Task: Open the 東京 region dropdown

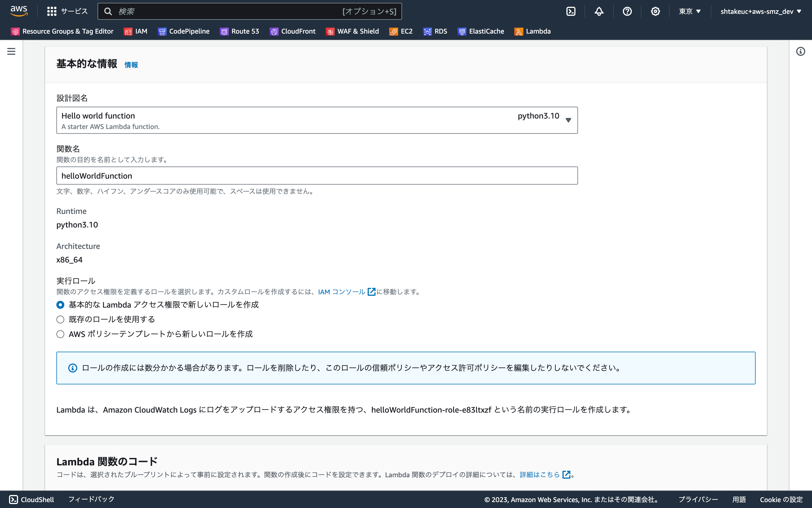Action: point(690,11)
